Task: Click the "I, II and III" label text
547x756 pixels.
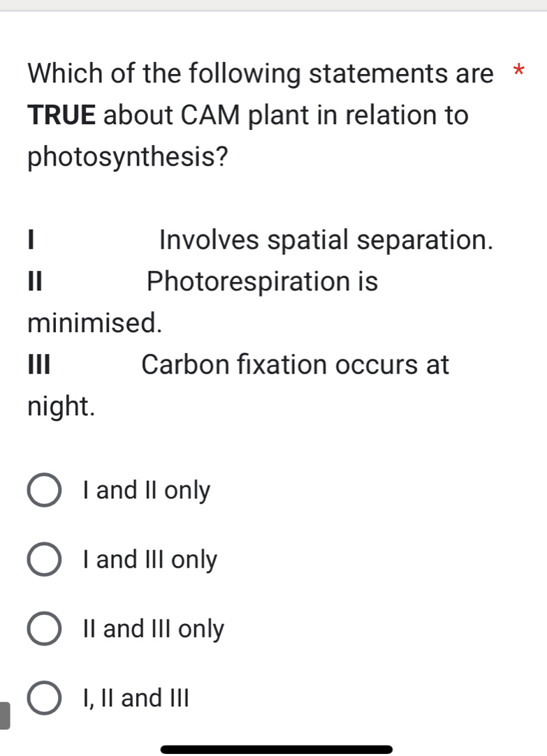Action: pos(136,699)
